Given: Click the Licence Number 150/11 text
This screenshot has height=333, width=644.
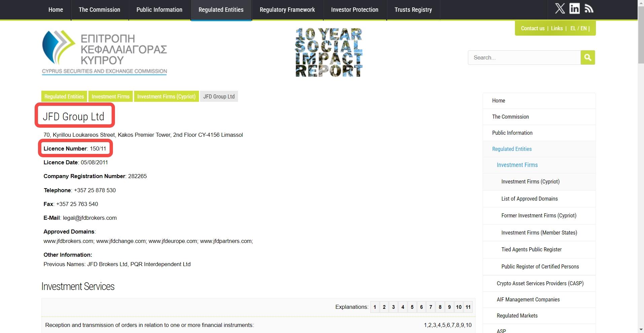Looking at the screenshot, I should pyautogui.click(x=75, y=149).
